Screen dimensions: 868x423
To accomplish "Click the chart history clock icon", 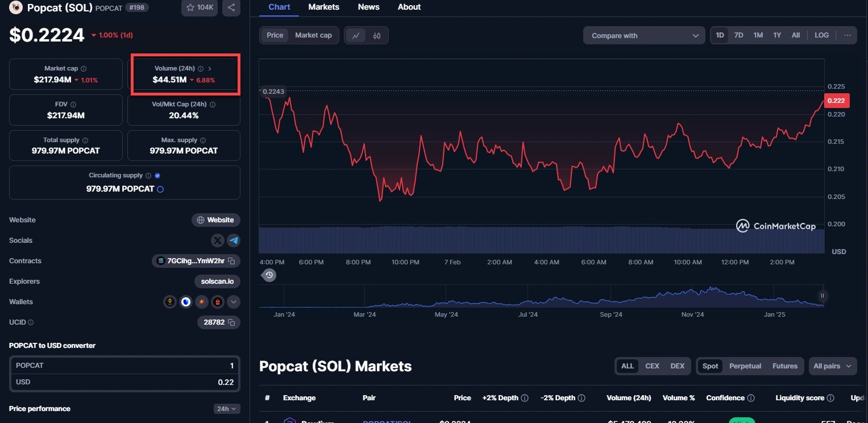I will pyautogui.click(x=269, y=275).
